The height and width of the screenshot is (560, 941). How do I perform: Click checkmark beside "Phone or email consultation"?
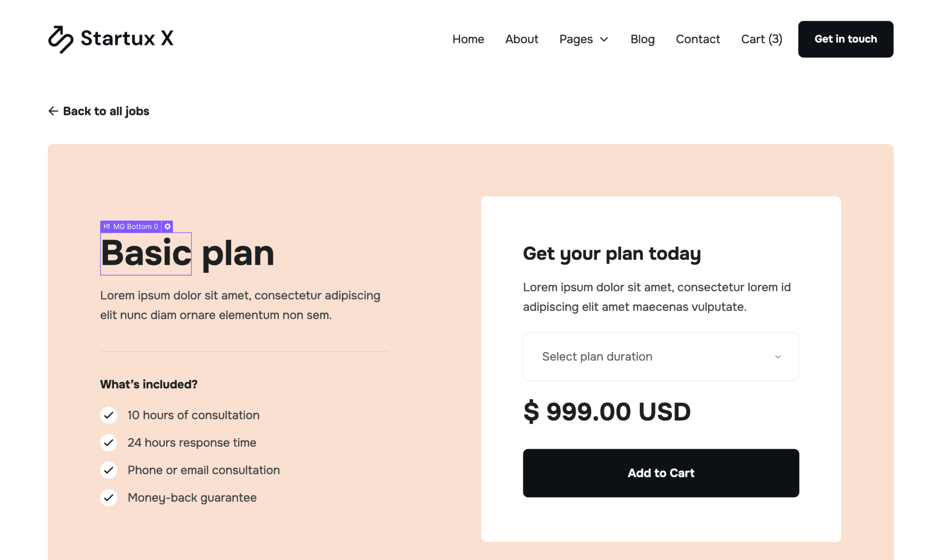point(108,470)
